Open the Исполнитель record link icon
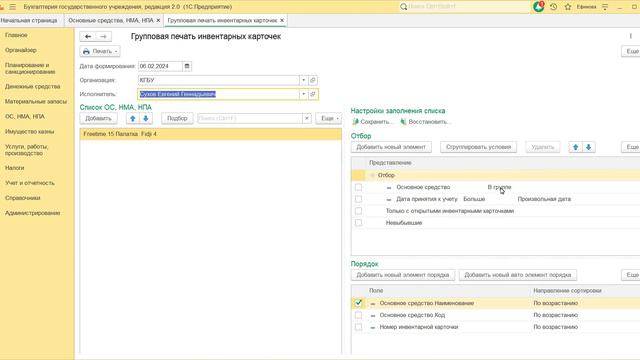The height and width of the screenshot is (360, 640). 313,94
